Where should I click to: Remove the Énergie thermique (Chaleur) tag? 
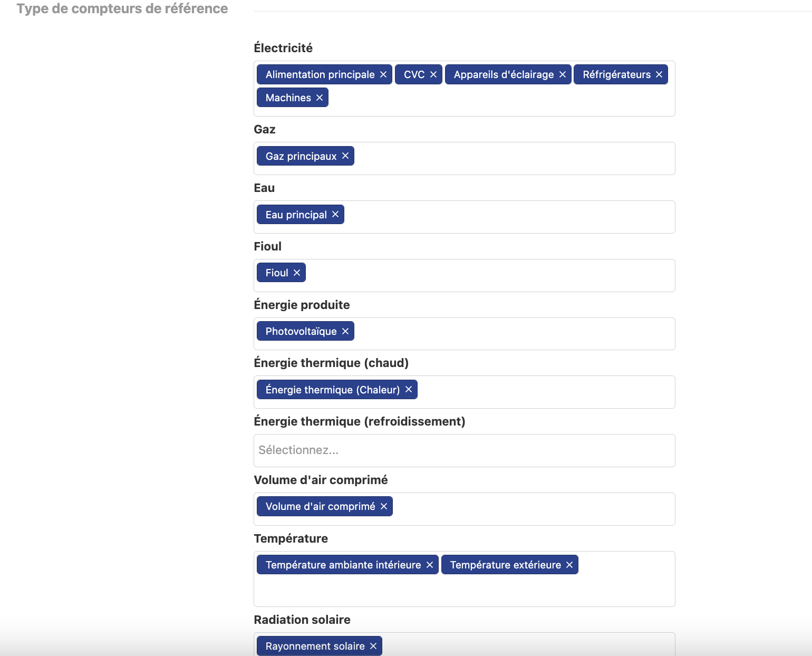click(409, 389)
